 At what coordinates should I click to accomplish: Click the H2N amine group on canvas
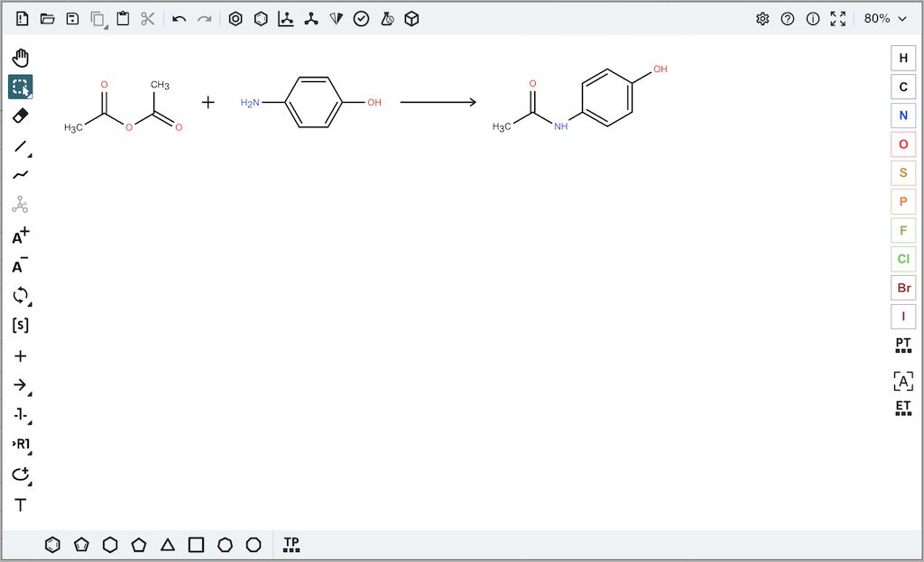(x=250, y=103)
